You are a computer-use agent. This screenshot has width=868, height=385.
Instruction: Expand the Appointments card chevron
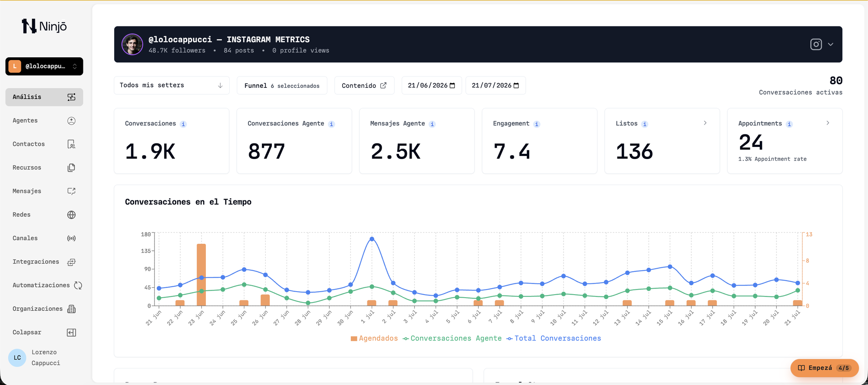(828, 123)
